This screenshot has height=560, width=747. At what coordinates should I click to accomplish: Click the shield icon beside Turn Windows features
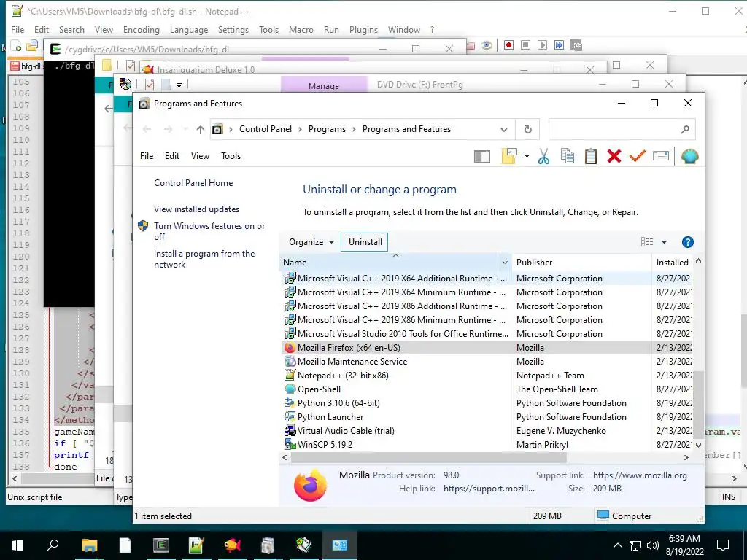(143, 226)
